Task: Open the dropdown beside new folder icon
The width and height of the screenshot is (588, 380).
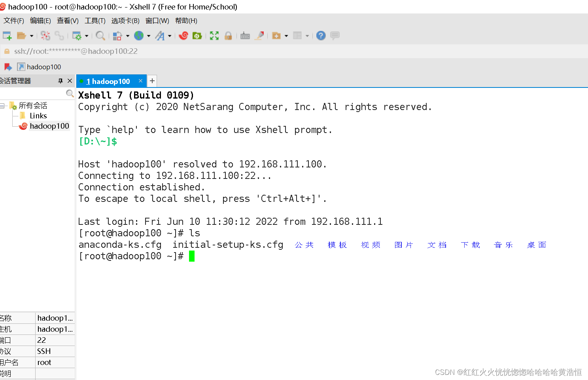Action: pos(286,36)
